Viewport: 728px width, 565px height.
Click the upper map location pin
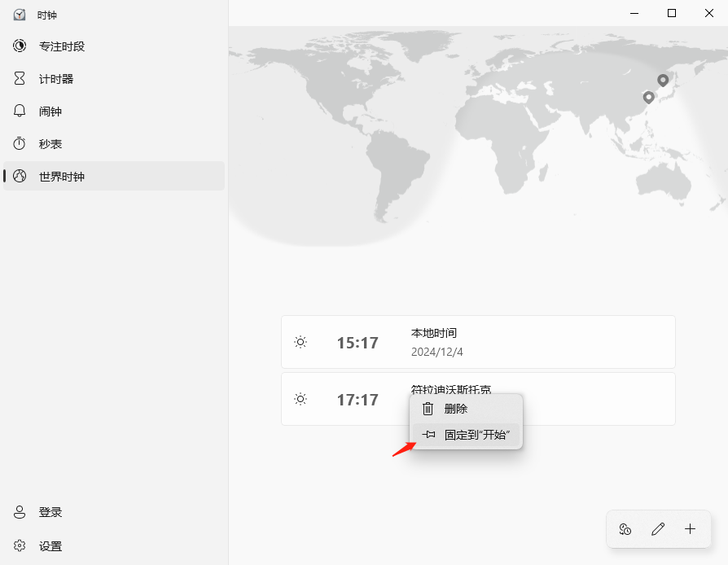(x=663, y=80)
